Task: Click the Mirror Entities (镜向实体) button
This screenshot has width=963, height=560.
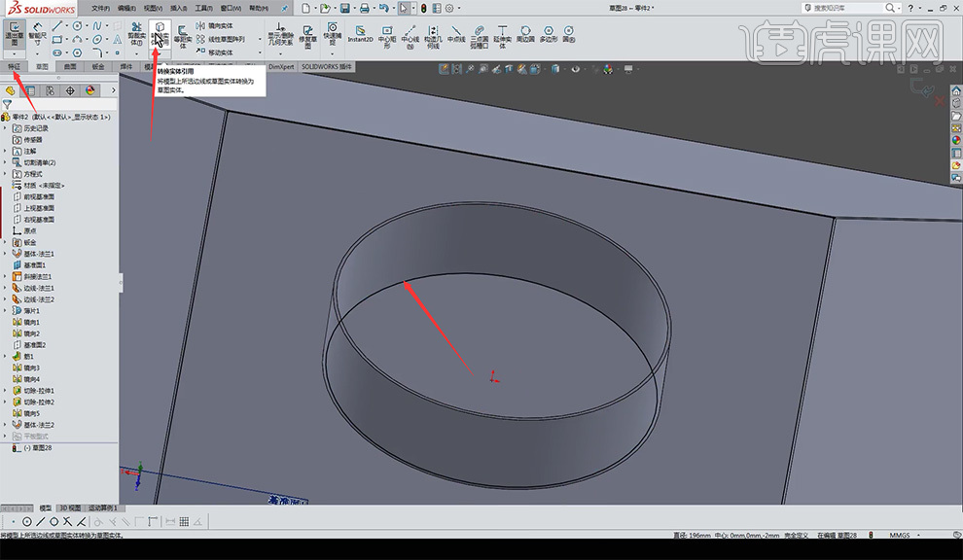Action: [x=220, y=25]
